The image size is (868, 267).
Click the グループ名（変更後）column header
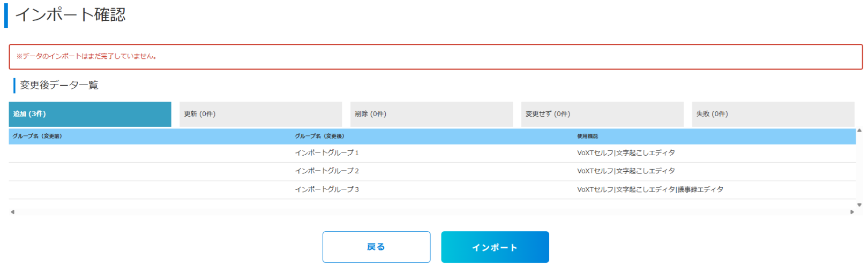(x=320, y=136)
